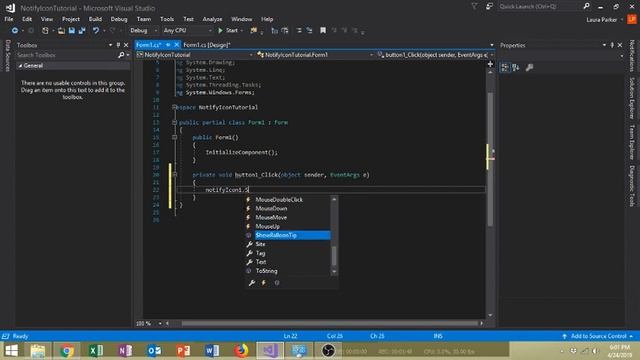Click the Toolbox search magnifier icon

point(121,55)
